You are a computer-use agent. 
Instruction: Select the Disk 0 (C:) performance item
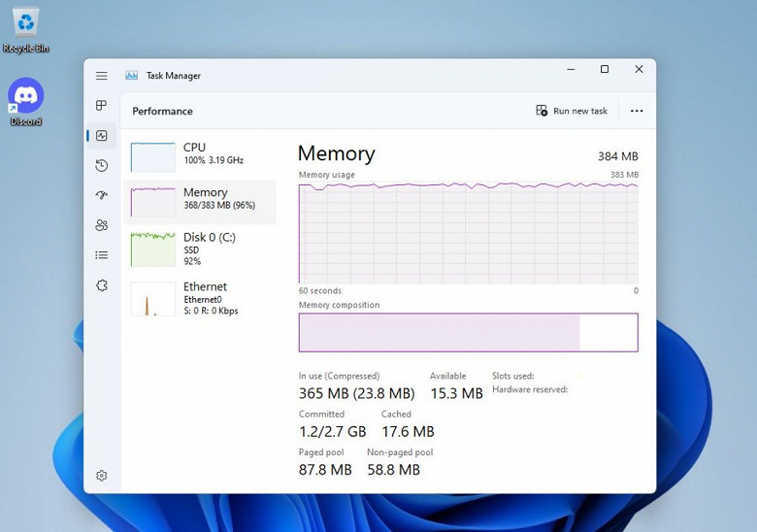[x=200, y=248]
